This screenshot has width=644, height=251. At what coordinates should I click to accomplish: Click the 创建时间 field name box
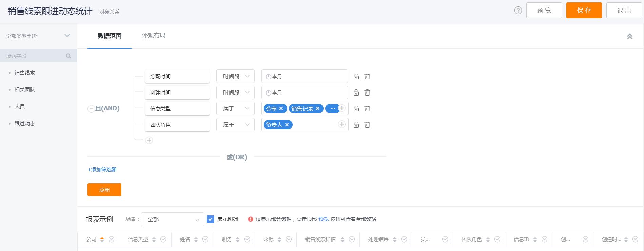pyautogui.click(x=177, y=92)
